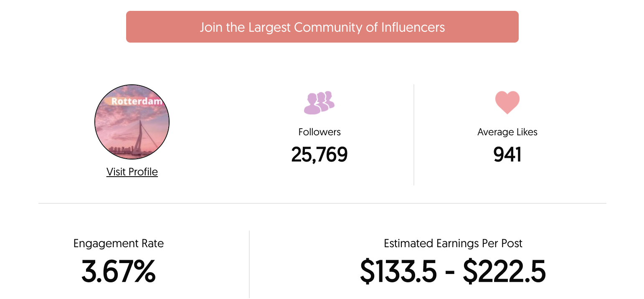Image resolution: width=644 pixels, height=299 pixels.
Task: Click the $222.5 upper earnings amount
Action: coord(505,271)
